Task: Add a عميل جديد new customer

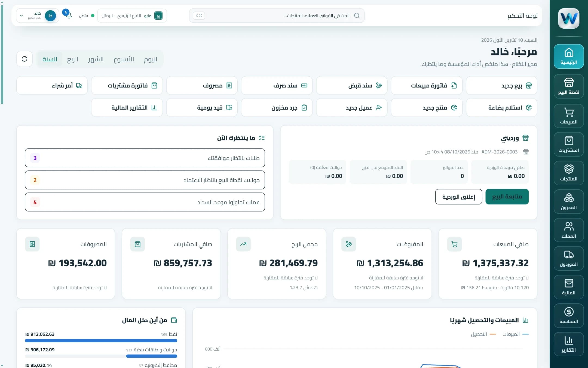Action: point(352,108)
